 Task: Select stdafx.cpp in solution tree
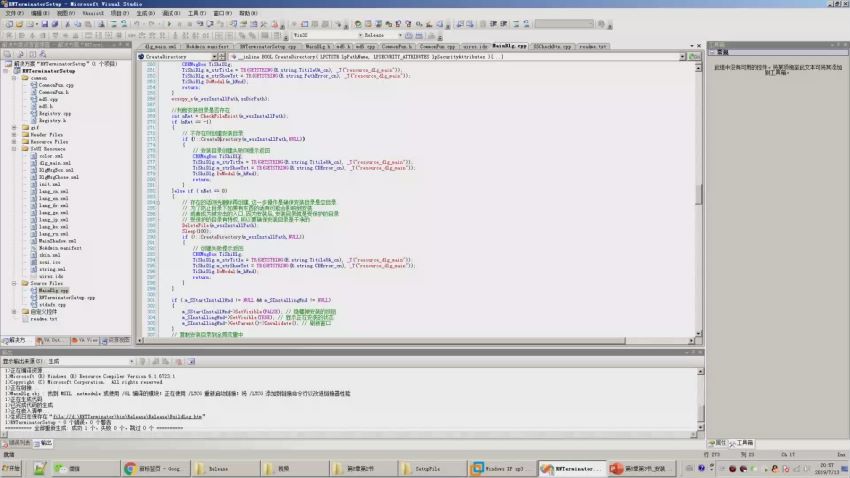click(x=52, y=305)
